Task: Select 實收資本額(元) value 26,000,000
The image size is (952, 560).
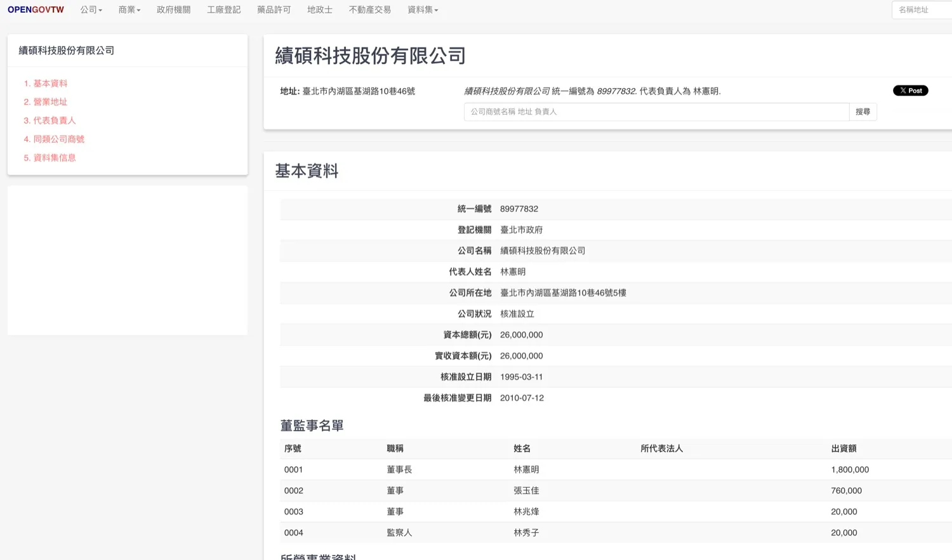Action: tap(521, 356)
